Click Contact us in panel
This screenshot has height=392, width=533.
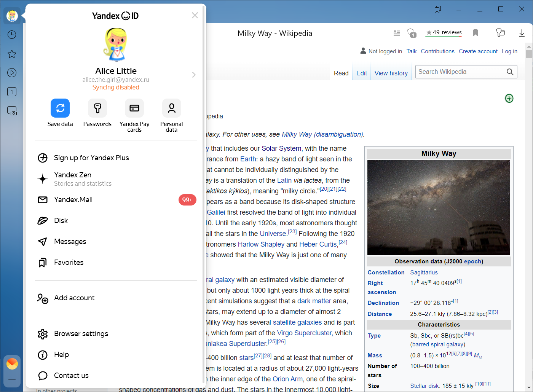click(x=116, y=376)
